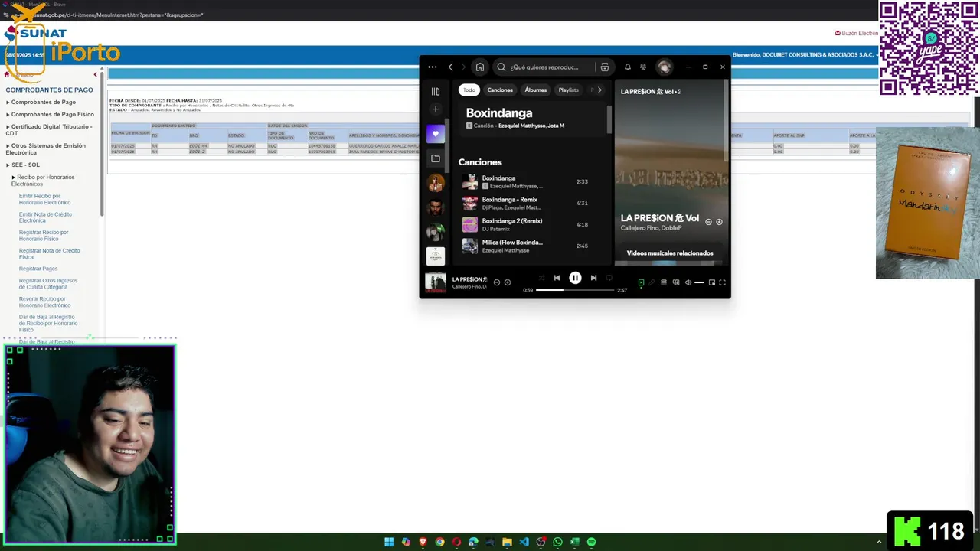Expand Otros Sistemas de Emisión Electrónica
This screenshot has width=980, height=551.
[46, 148]
